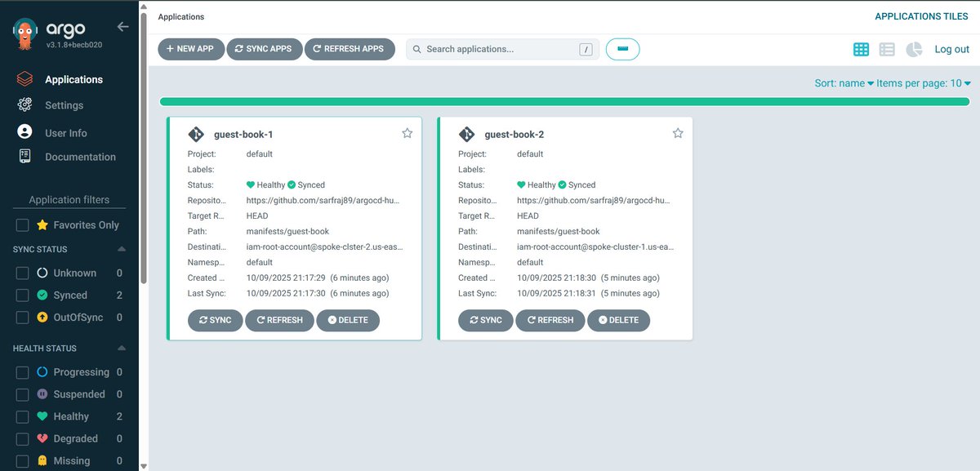Click the teal minus filter button
The width and height of the screenshot is (980, 471).
(x=622, y=49)
